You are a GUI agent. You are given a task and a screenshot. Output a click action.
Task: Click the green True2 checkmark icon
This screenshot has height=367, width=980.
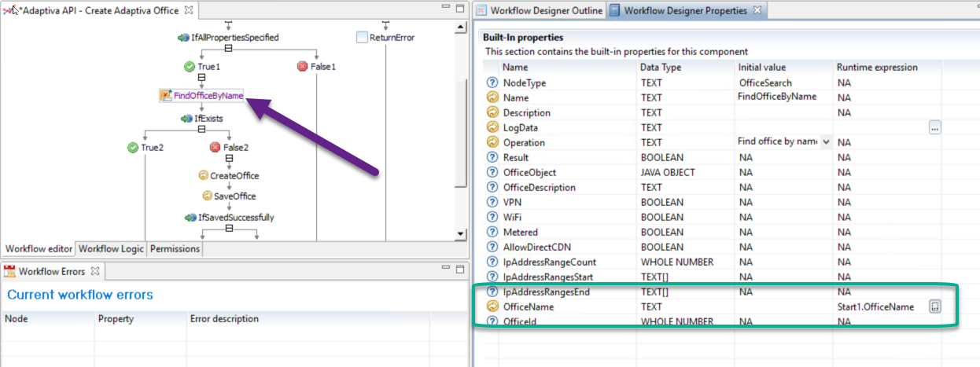click(x=132, y=147)
